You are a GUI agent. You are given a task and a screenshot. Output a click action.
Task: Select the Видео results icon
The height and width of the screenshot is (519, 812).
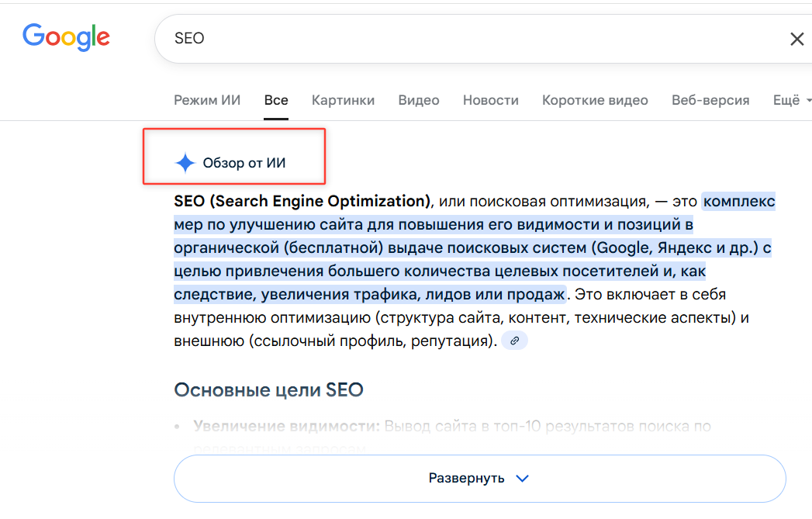point(418,100)
